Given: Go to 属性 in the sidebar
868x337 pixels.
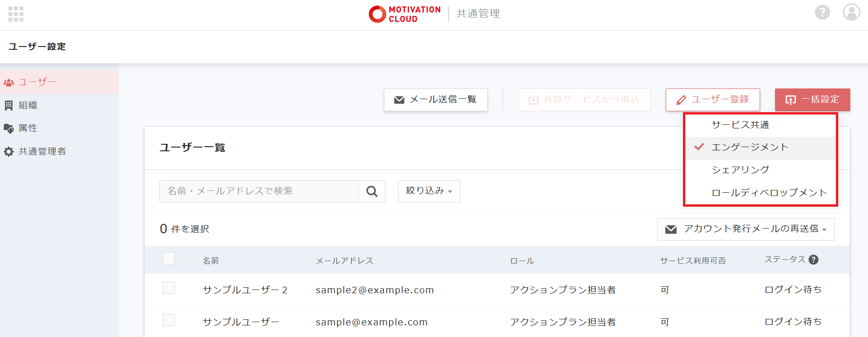Looking at the screenshot, I should click(60, 128).
